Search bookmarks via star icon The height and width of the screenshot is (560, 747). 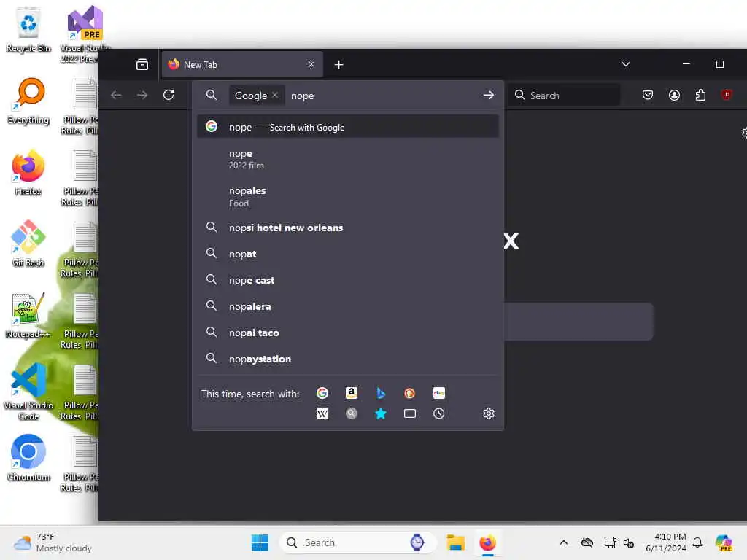(x=381, y=413)
